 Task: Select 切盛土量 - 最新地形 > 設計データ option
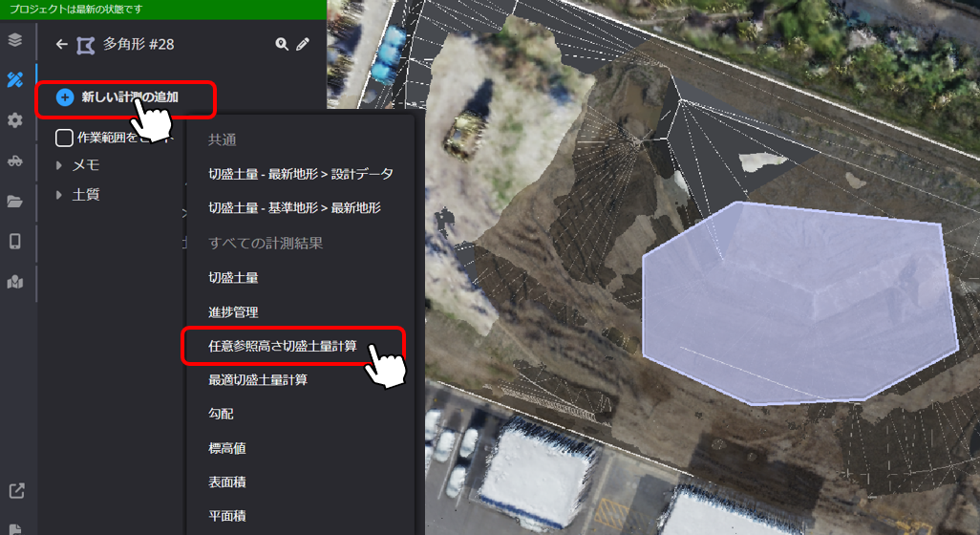tap(301, 174)
